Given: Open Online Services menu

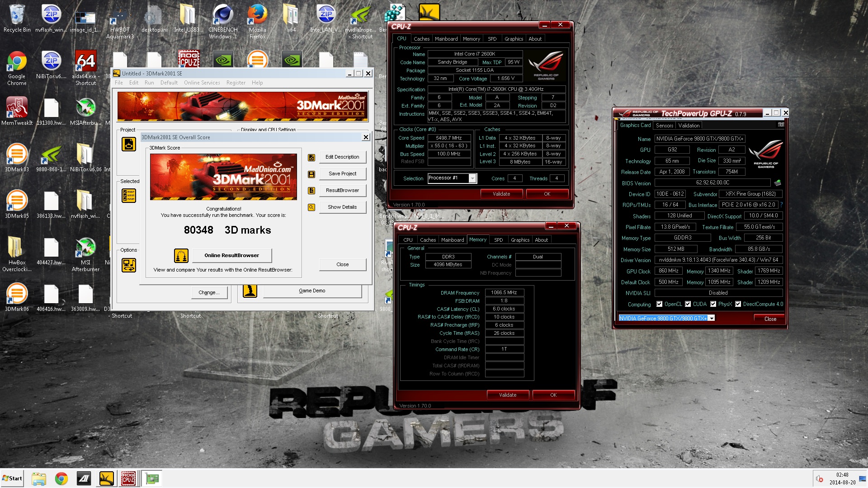Looking at the screenshot, I should [x=202, y=83].
